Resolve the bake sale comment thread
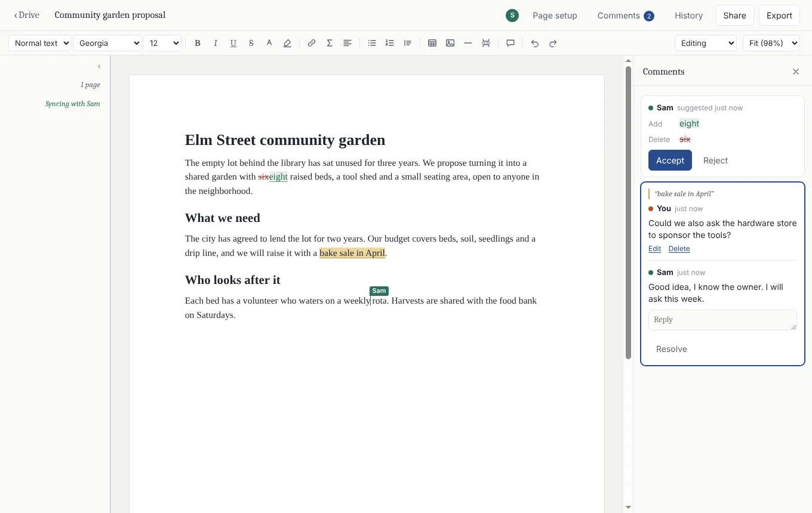Screen dimensions: 812x513 [671, 349]
